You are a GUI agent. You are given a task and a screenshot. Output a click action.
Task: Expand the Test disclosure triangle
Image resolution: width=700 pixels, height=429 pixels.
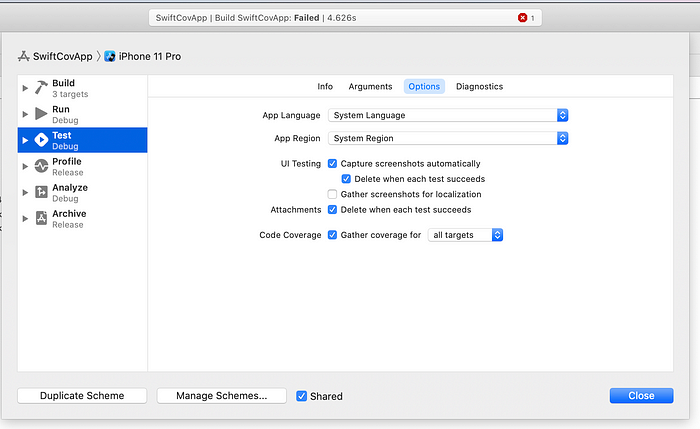[25, 140]
